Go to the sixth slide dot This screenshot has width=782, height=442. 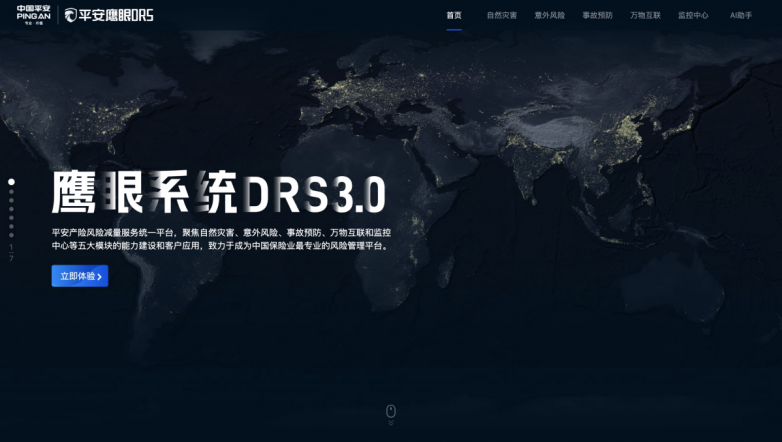(x=12, y=226)
